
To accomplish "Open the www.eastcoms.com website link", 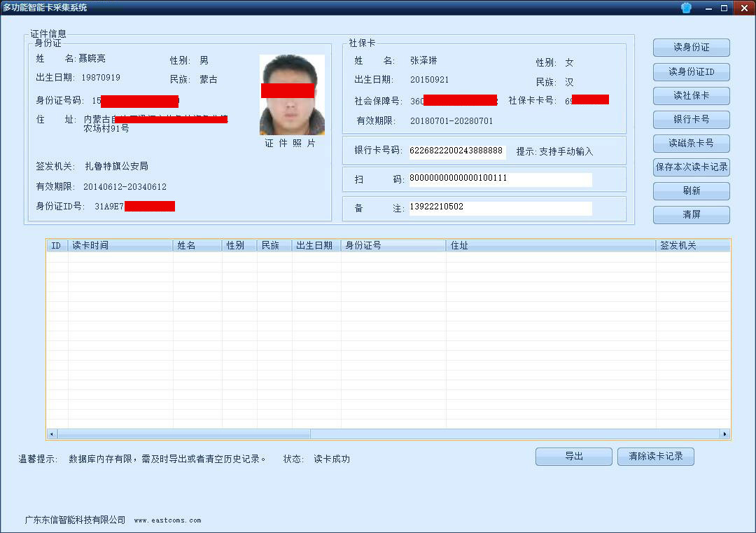I will pos(168,520).
